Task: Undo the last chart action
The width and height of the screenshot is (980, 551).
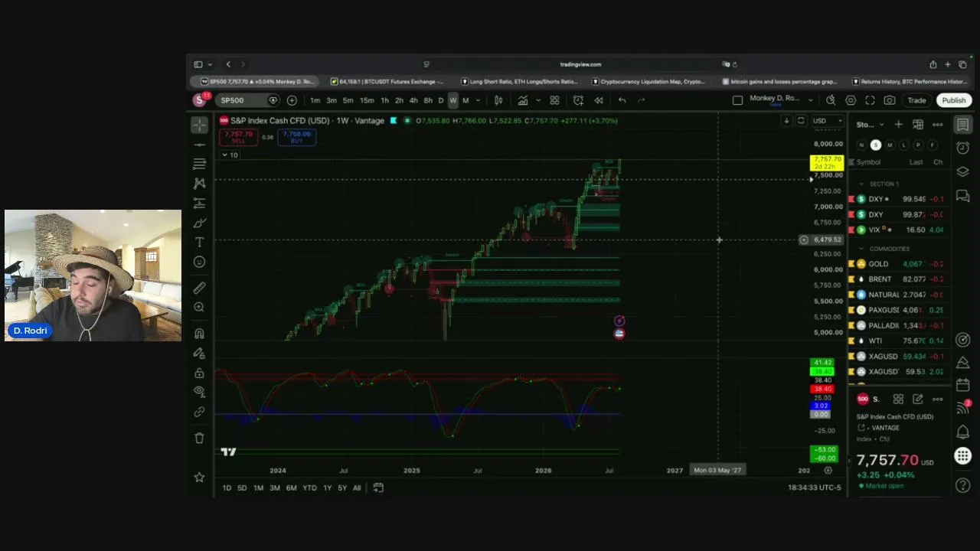Action: 622,100
